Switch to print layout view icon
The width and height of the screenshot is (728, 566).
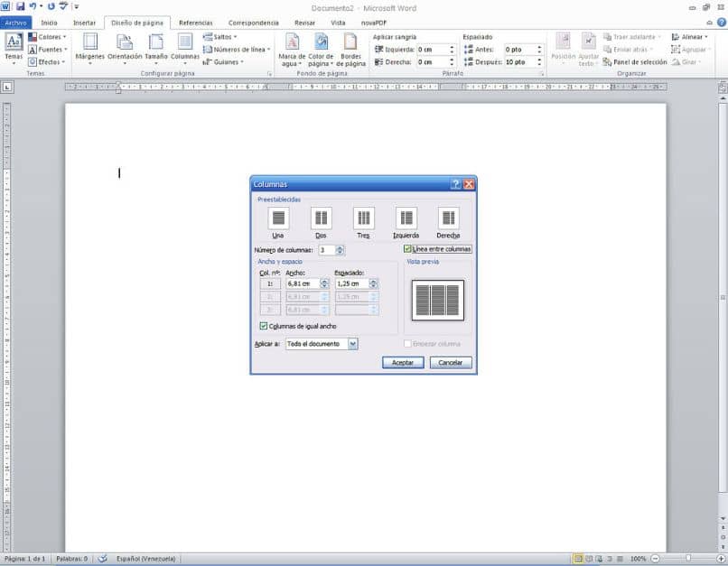click(578, 559)
